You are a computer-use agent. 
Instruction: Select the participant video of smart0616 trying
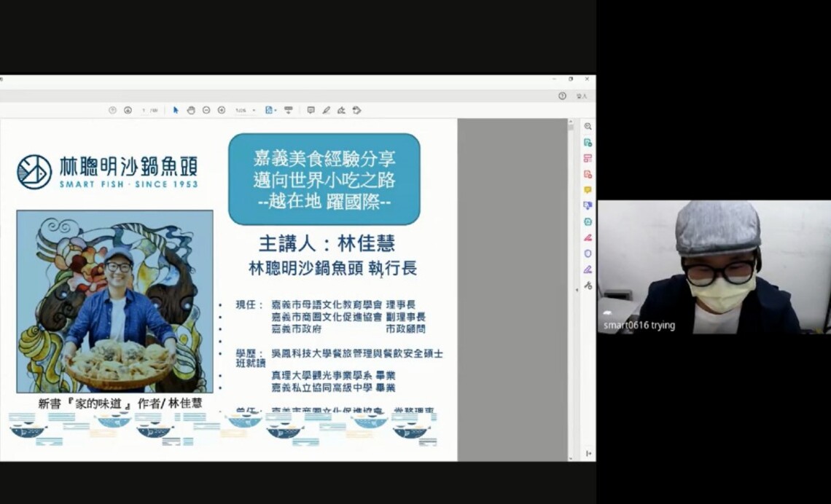[x=714, y=267]
